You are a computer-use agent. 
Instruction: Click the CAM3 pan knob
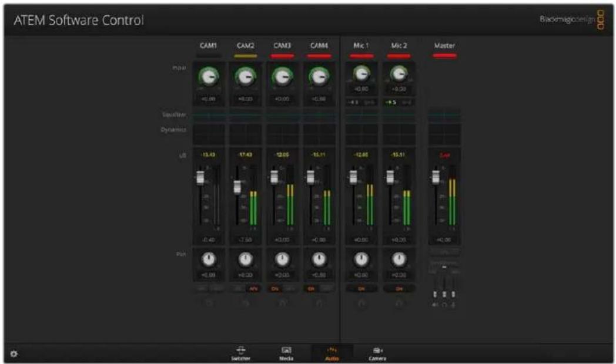pyautogui.click(x=282, y=259)
